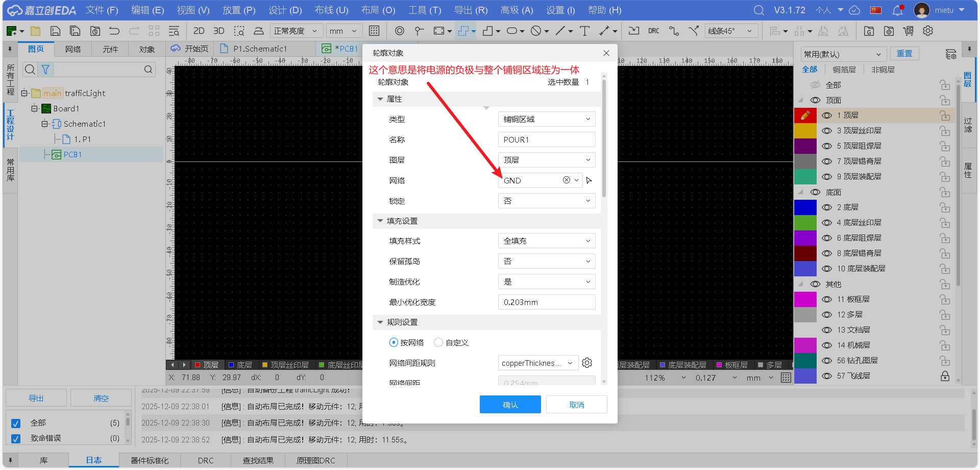Select the 自定义 radio button
This screenshot has height=470, width=980.
pyautogui.click(x=438, y=342)
